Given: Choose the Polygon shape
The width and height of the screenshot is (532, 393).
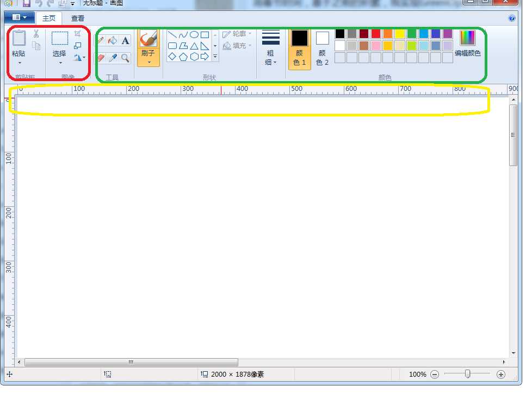Looking at the screenshot, I should point(183,46).
